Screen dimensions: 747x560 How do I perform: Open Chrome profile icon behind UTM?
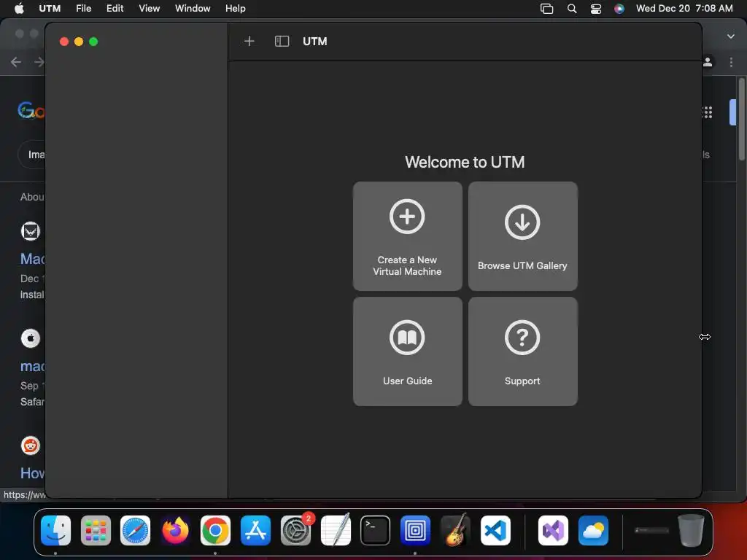click(708, 62)
